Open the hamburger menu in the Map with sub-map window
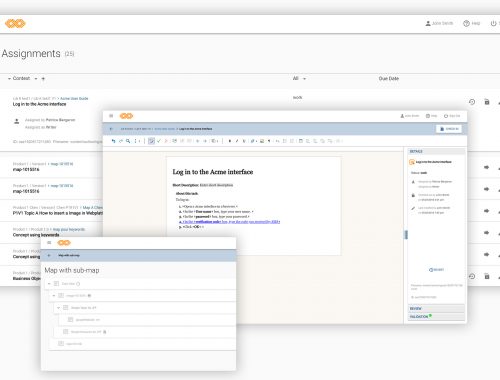Image resolution: width=500 pixels, height=380 pixels. pyautogui.click(x=49, y=242)
